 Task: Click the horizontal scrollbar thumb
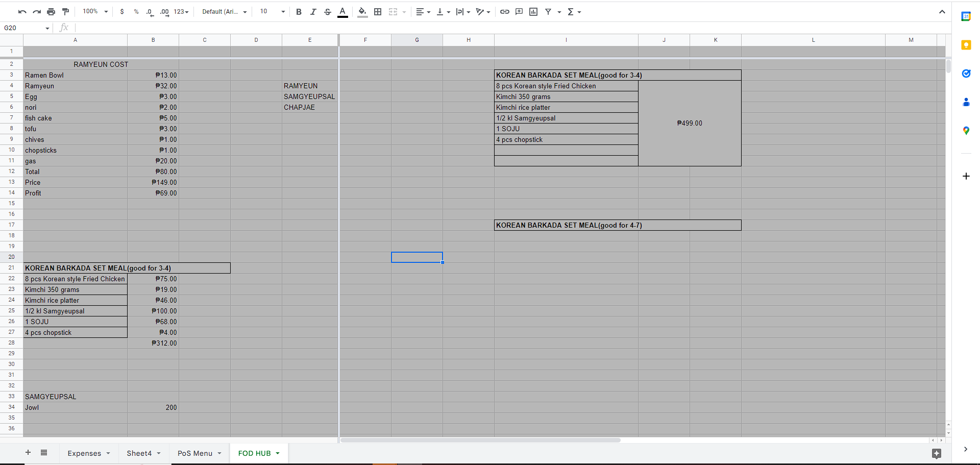point(480,440)
